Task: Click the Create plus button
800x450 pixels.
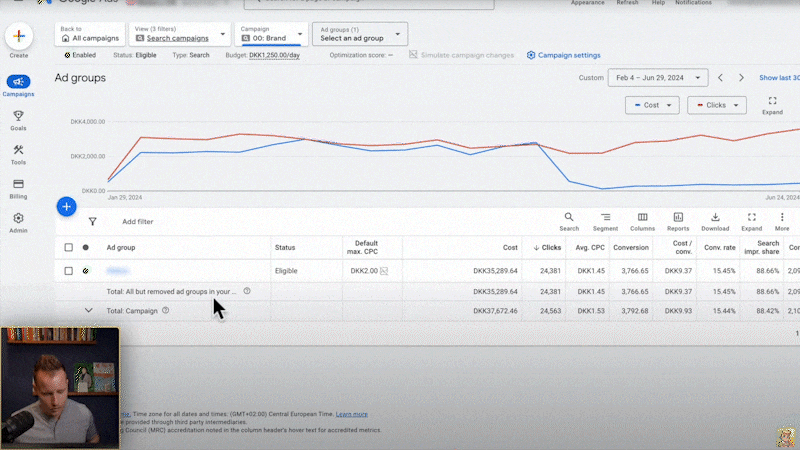Action: [x=19, y=36]
